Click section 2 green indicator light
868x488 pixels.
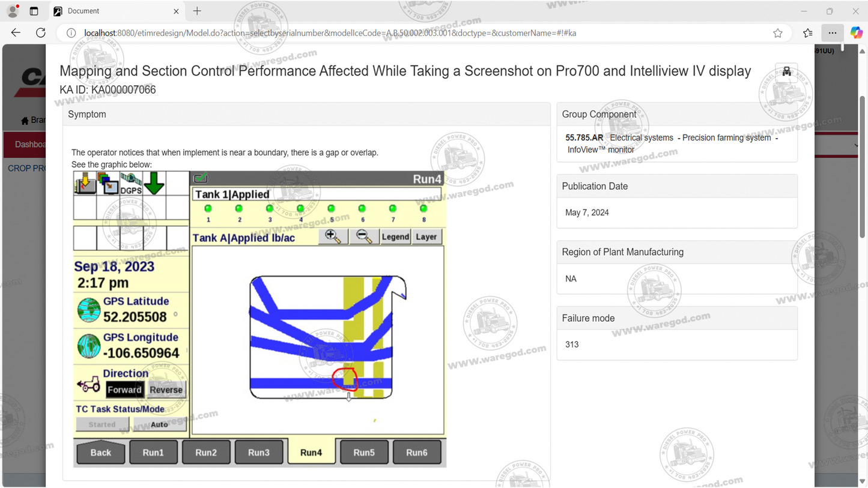point(239,209)
